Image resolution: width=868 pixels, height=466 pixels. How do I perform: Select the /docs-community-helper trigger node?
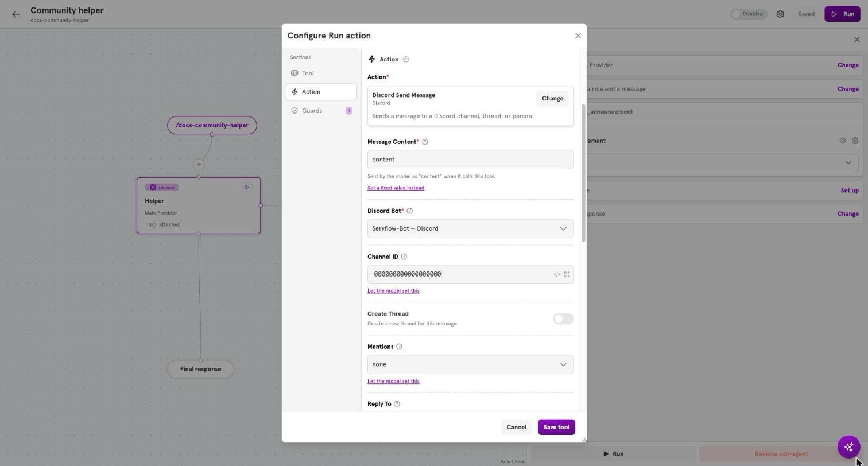212,125
